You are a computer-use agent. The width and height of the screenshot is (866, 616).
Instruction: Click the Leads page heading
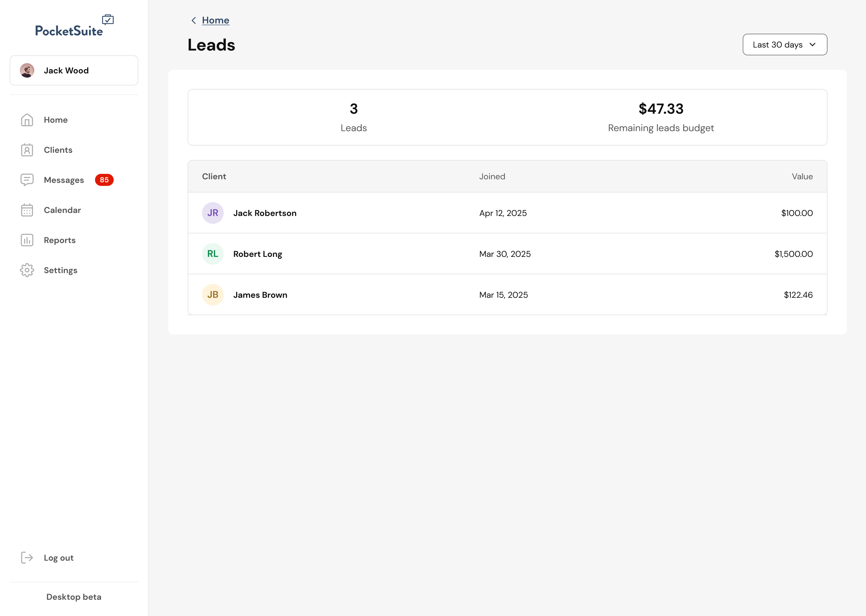point(211,45)
